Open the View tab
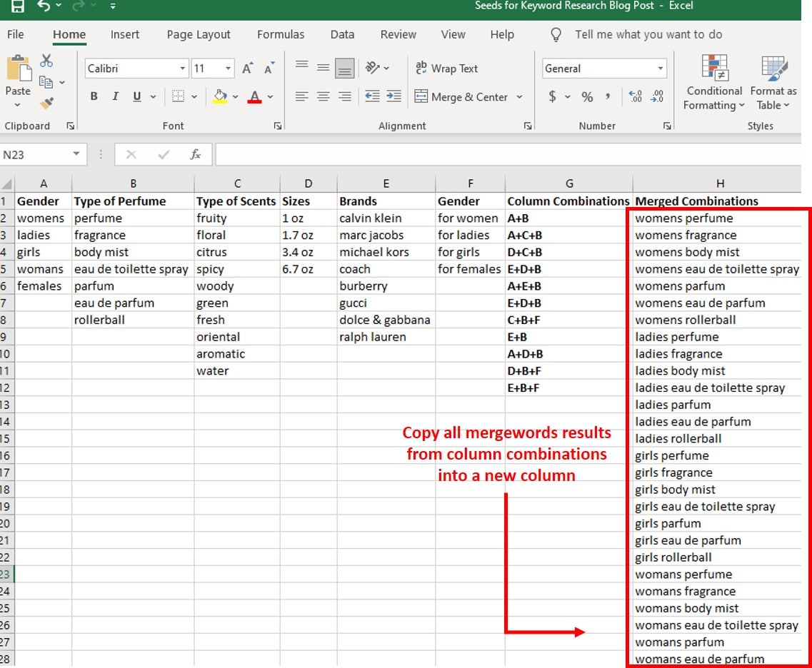This screenshot has height=668, width=812. [x=453, y=35]
